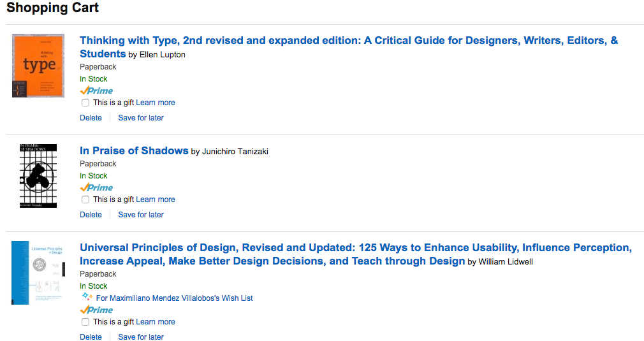The width and height of the screenshot is (644, 341).
Task: Open the In Praise of Shadows cover image
Action: click(38, 175)
